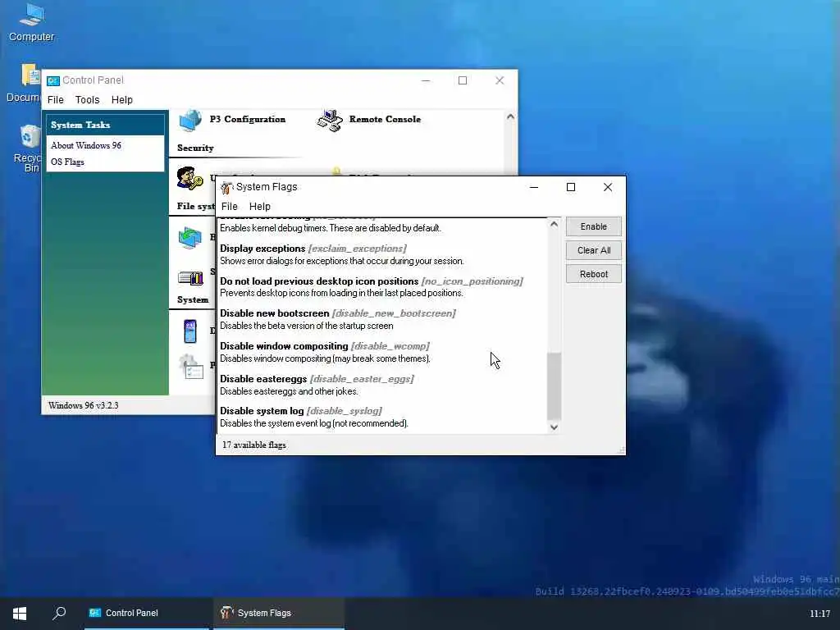Select Disable eastereggs flag

(382, 386)
